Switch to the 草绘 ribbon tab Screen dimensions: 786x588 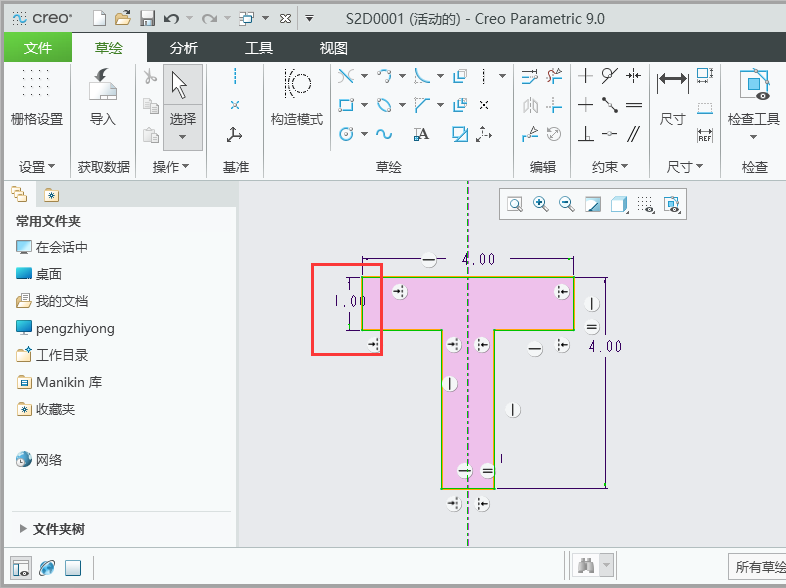click(109, 48)
